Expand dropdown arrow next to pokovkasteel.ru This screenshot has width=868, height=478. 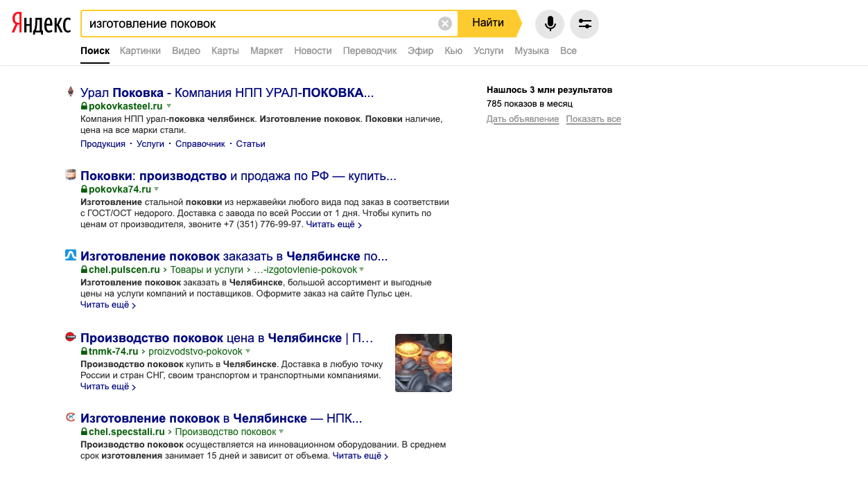[x=168, y=106]
